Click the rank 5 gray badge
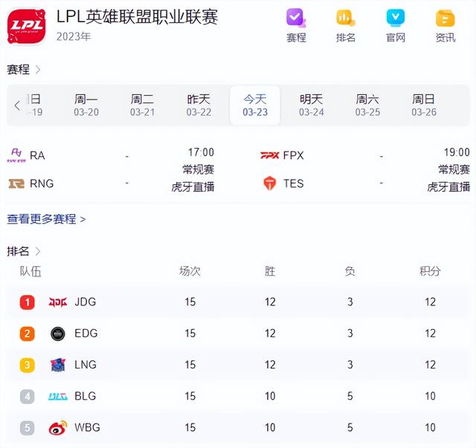Screen dimensions: 476x448 coord(27,428)
